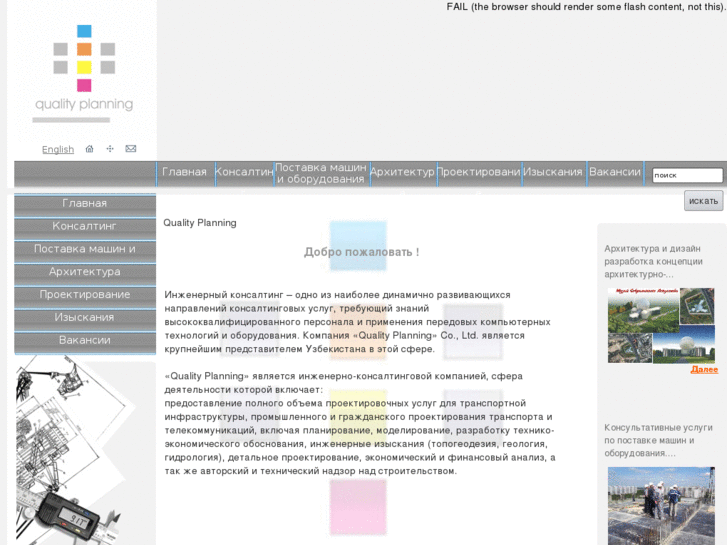This screenshot has height=545, width=727.
Task: Click the Quality Planning logo
Action: pos(84,73)
